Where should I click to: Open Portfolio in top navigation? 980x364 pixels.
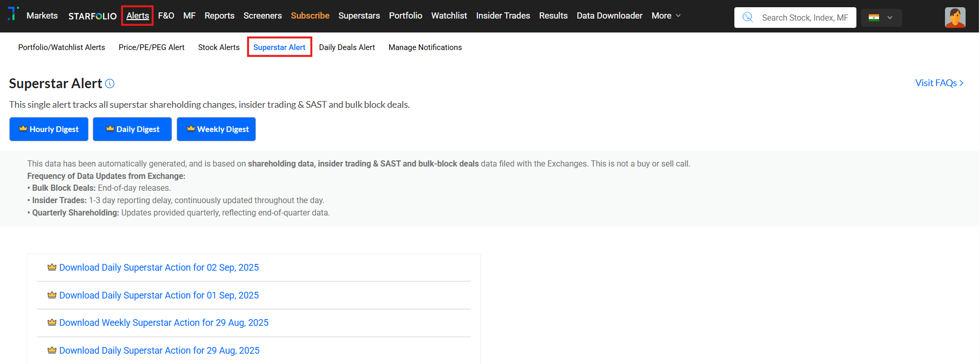click(405, 16)
